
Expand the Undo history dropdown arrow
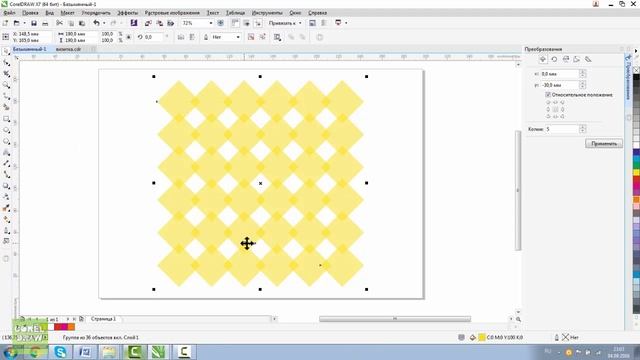(x=104, y=23)
